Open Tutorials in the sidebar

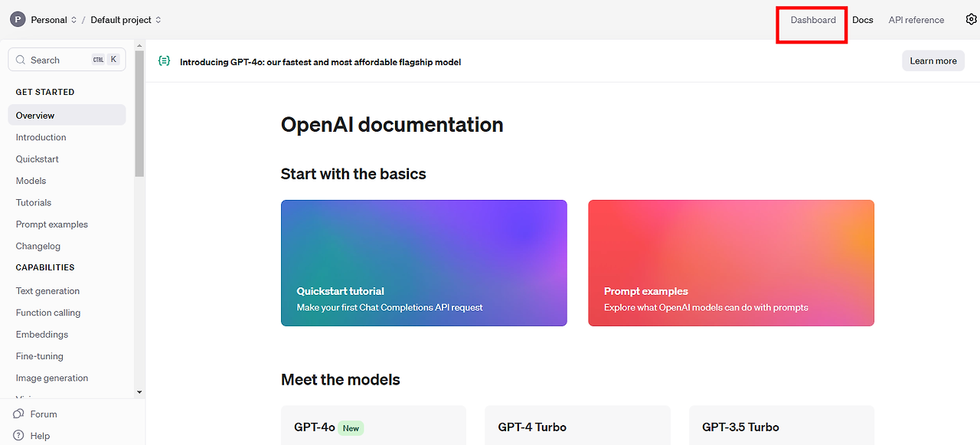34,203
